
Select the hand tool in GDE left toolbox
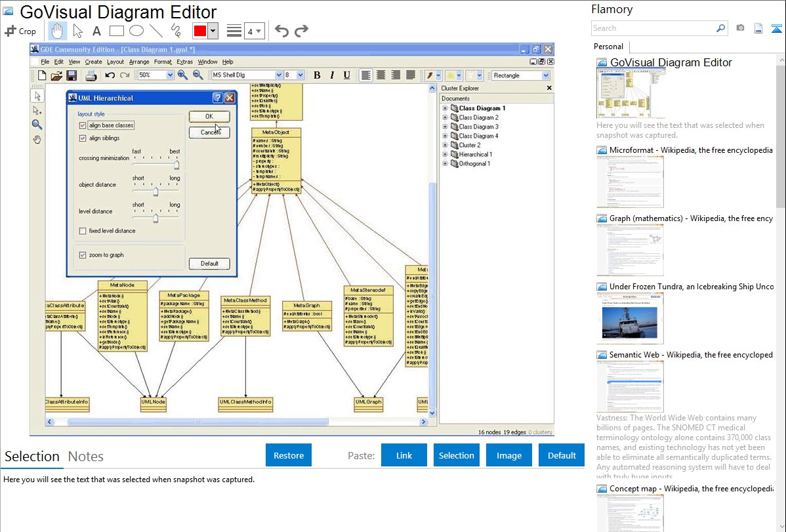click(x=37, y=139)
